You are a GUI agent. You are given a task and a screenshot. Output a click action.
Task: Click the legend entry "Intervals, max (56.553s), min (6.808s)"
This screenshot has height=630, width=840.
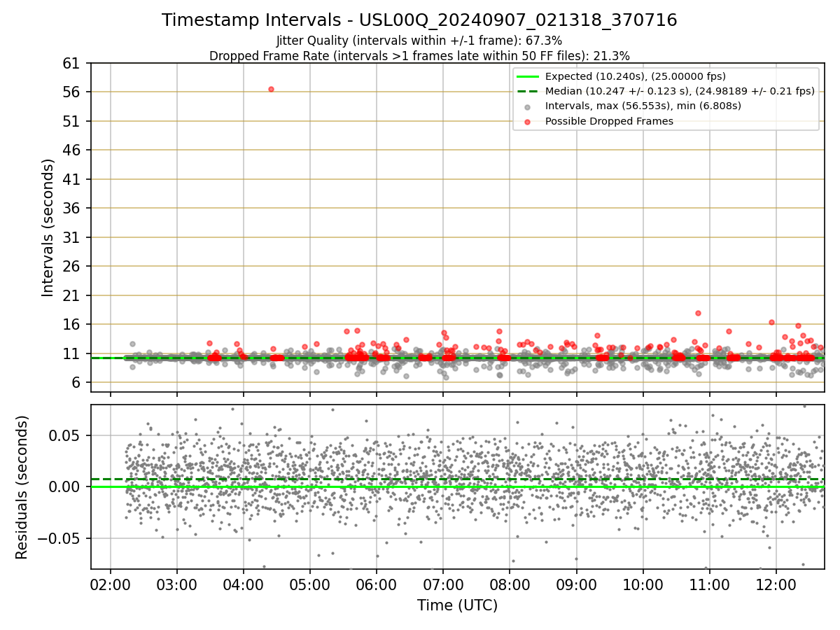pos(643,106)
